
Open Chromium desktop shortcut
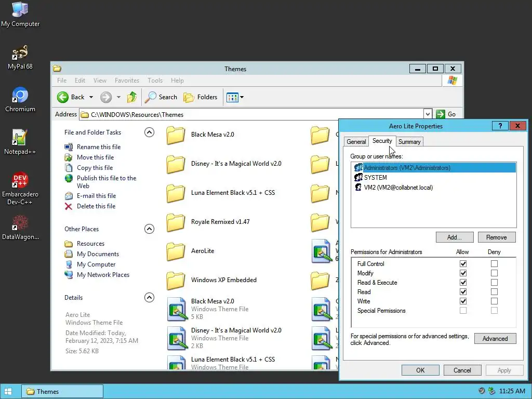20,100
